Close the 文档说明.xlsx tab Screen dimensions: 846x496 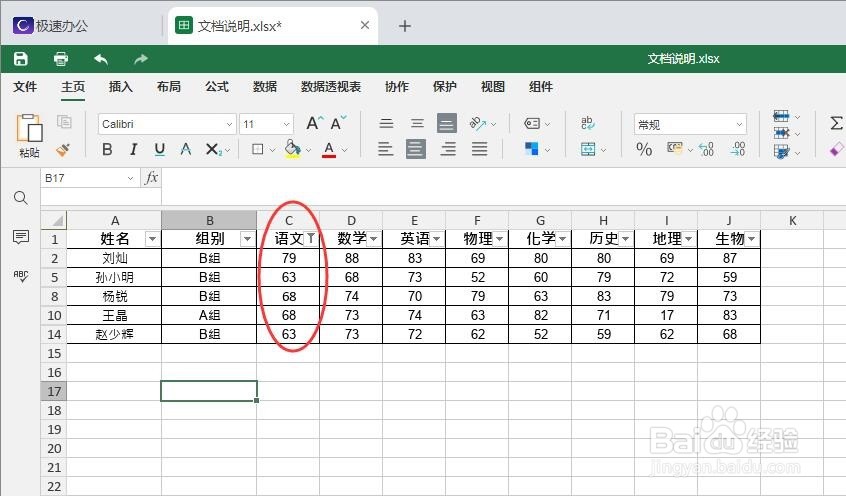(365, 25)
